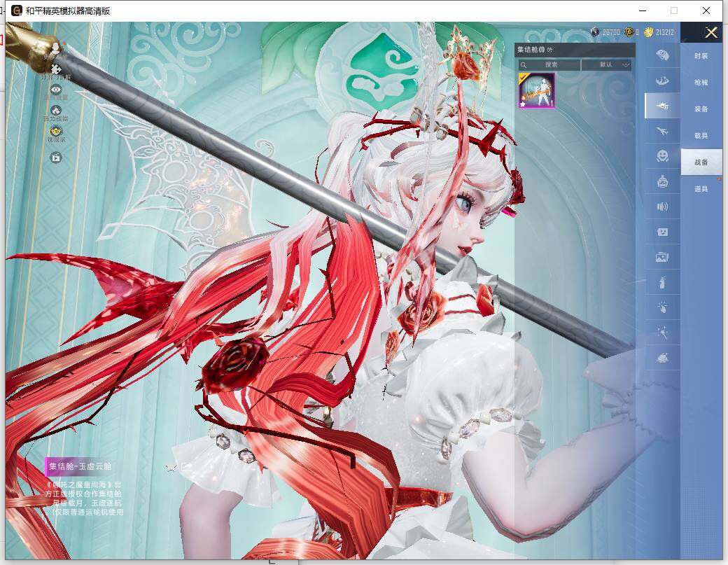Open the airplane icon below transport plane

662,132
